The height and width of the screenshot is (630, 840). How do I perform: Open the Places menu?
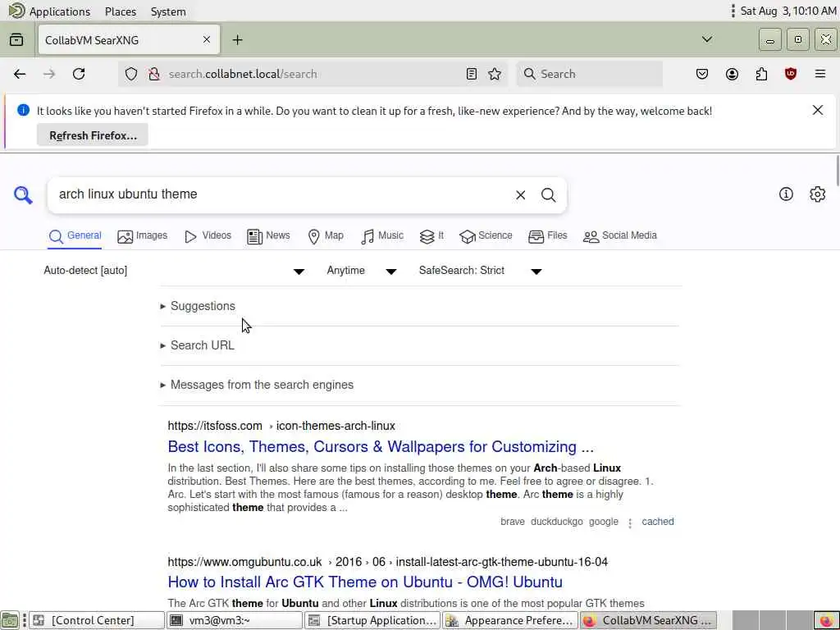coord(121,11)
